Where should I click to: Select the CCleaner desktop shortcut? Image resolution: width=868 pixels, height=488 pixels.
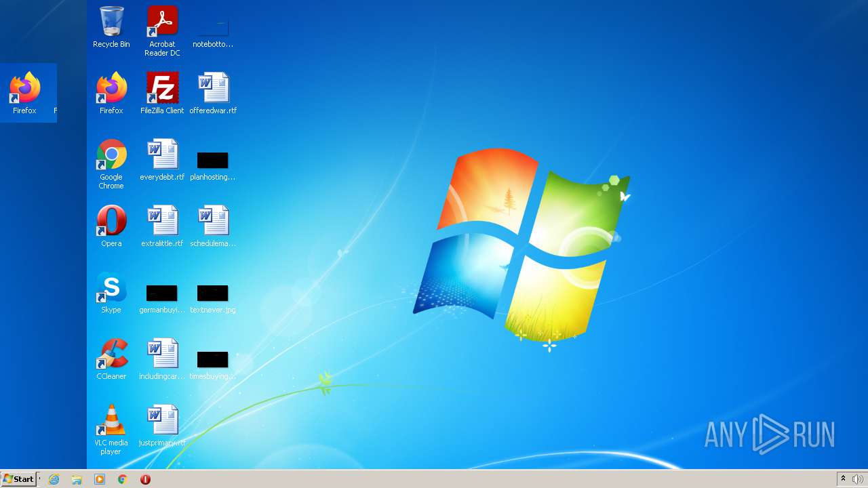(111, 359)
